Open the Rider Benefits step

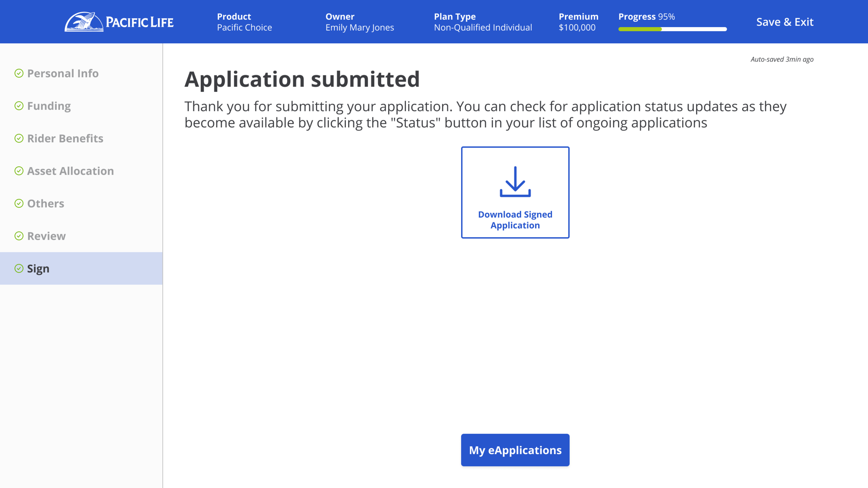(x=65, y=138)
